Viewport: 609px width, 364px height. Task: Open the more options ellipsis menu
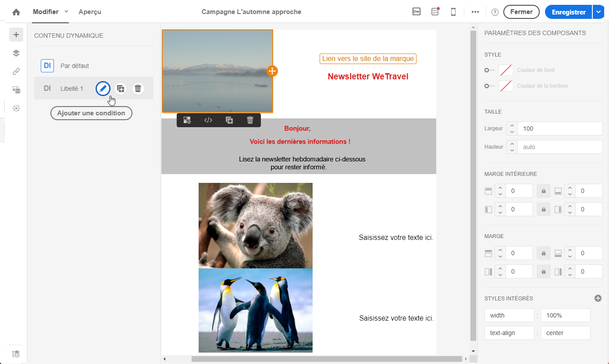click(x=475, y=12)
